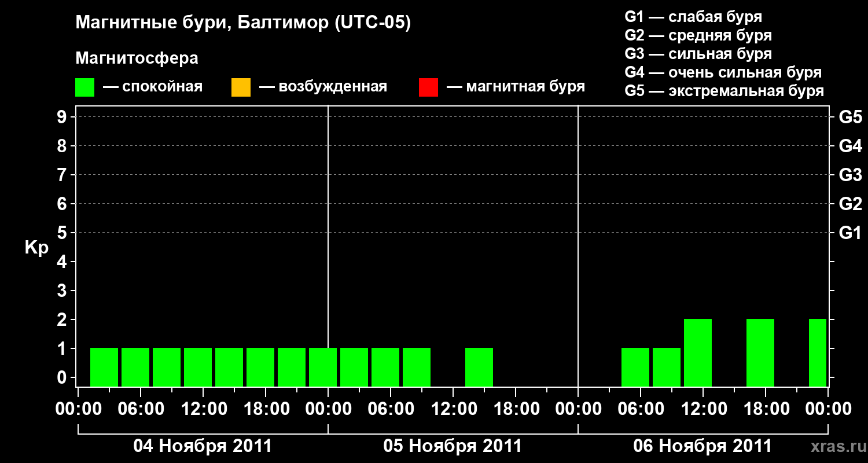
Task: Click the green bar crossing midnight into 05 November
Action: point(323,367)
